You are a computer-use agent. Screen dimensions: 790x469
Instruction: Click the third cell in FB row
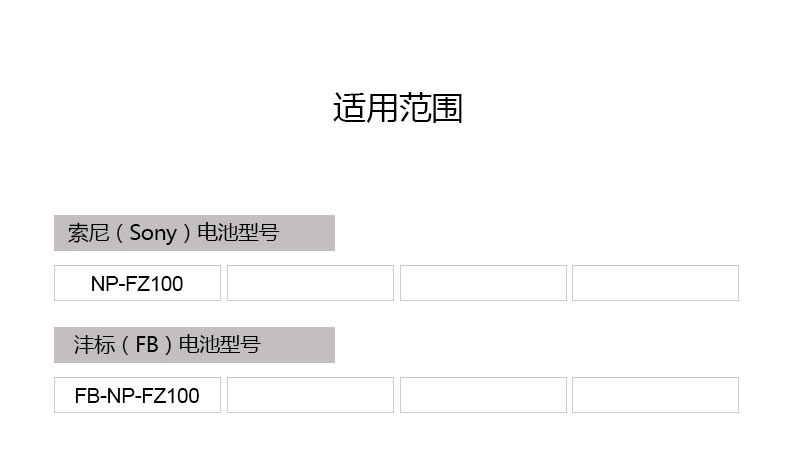(x=483, y=395)
